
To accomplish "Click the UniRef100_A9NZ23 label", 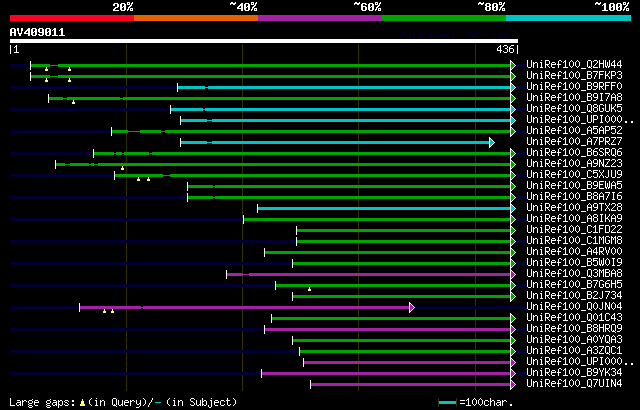I will 574,164.
